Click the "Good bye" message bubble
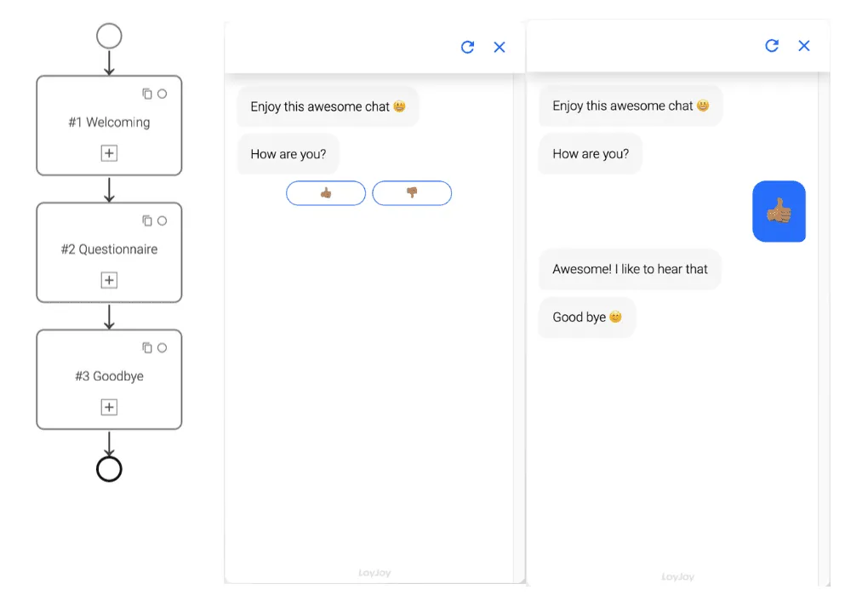 point(586,317)
